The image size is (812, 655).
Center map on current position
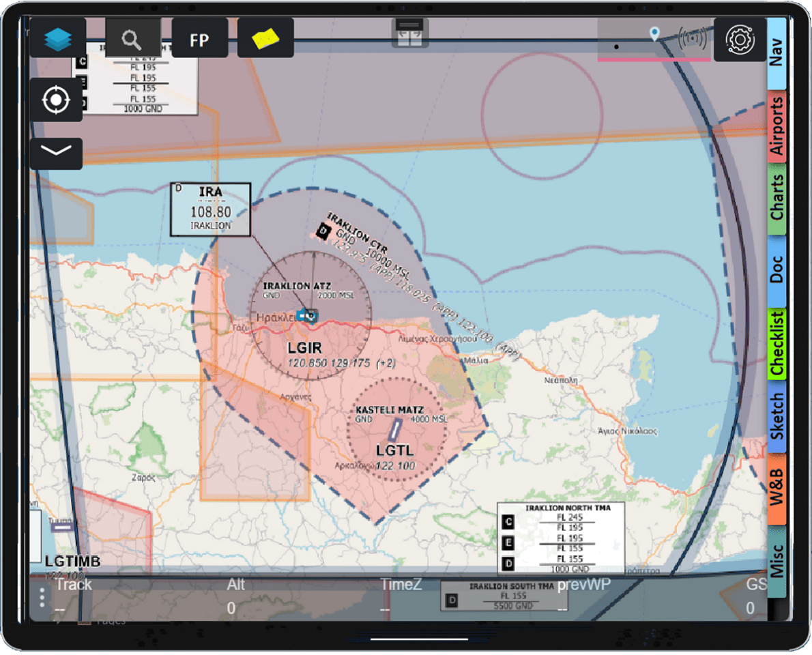tap(56, 100)
